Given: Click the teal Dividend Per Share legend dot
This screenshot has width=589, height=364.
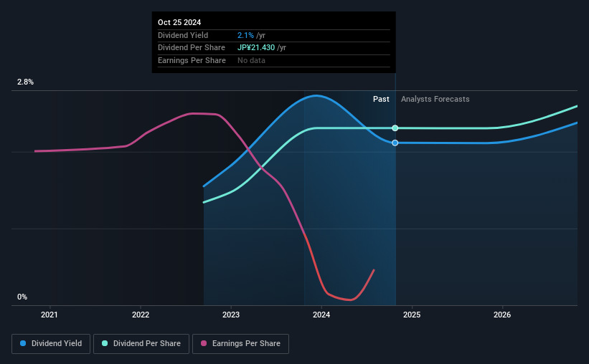Looking at the screenshot, I should [x=105, y=343].
